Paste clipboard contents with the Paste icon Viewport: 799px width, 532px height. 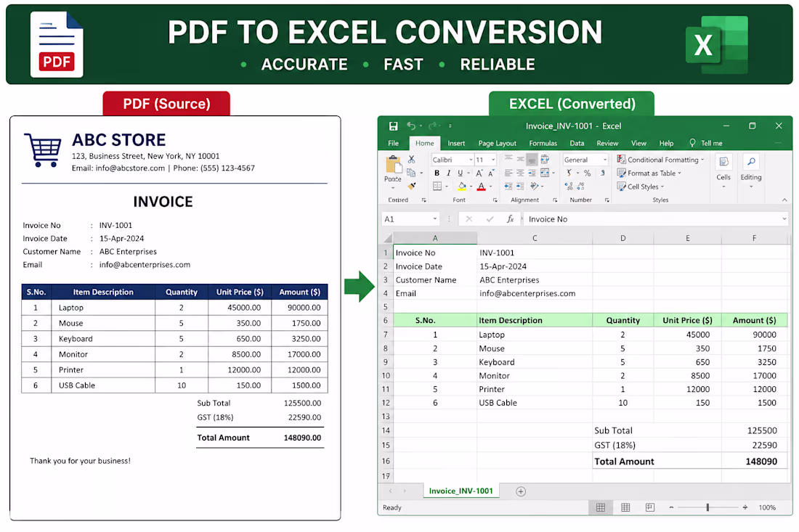tap(393, 165)
